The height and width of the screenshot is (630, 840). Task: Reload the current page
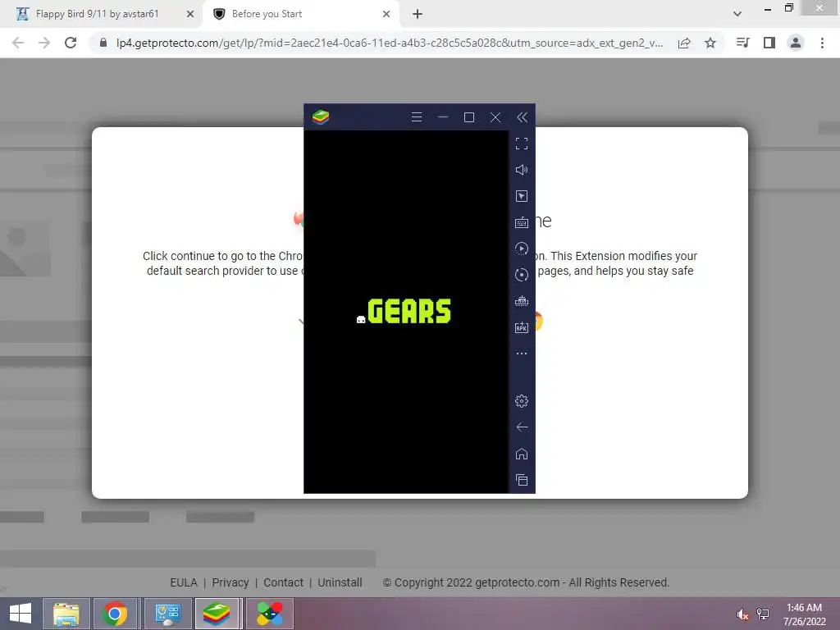tap(71, 43)
